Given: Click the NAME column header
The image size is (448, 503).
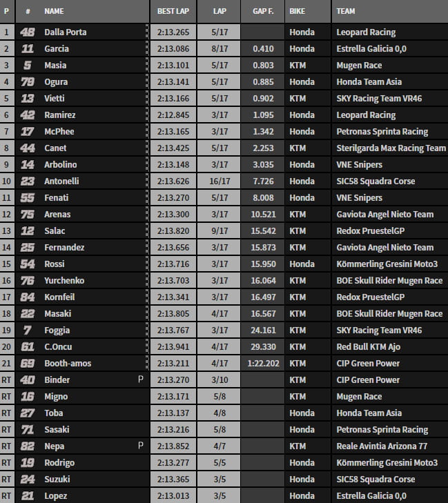Looking at the screenshot, I should point(54,12).
